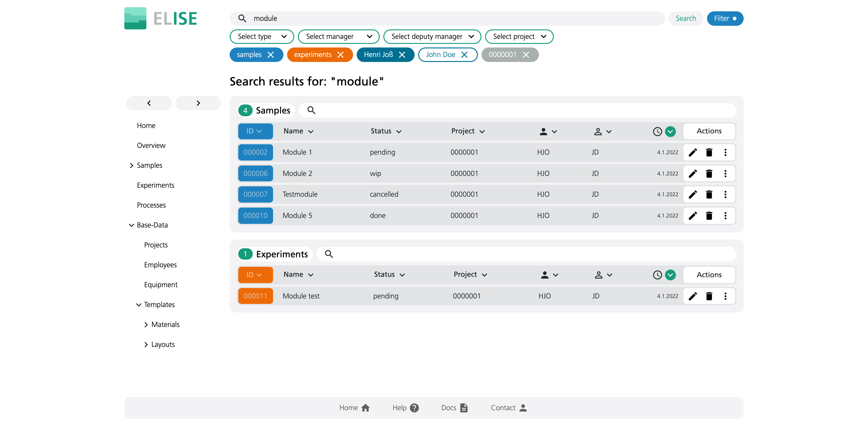
Task: Click the Search button
Action: [x=686, y=18]
